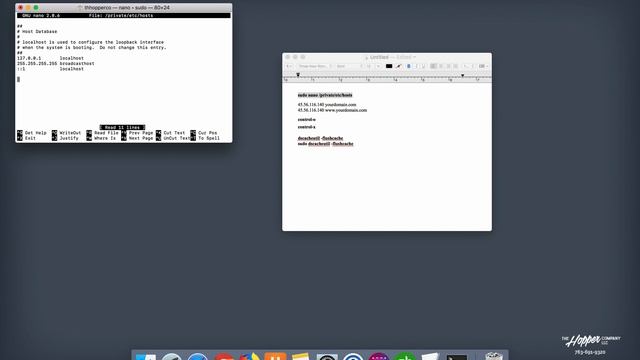Viewport: 640px width, 360px height.
Task: Click 'Exit' shortcut in nano footer
Action: pos(27,138)
